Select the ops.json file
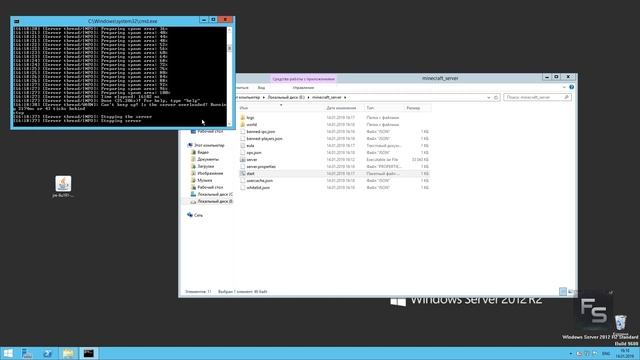This screenshot has width=640, height=360. tap(253, 153)
